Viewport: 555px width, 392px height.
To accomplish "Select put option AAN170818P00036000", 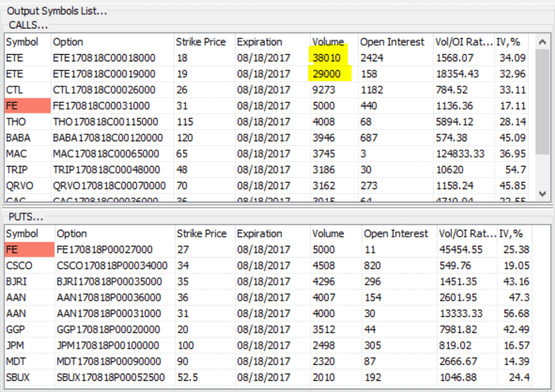I will point(108,297).
